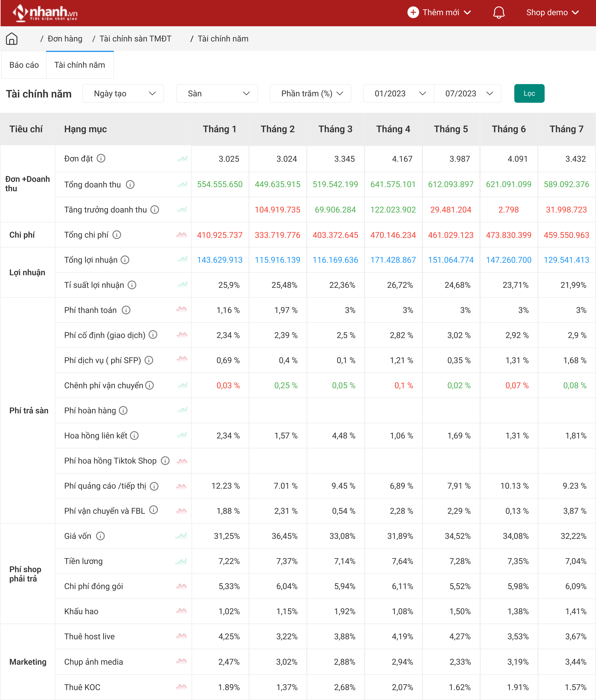Click info icon next to Phí thanh toán

[x=126, y=310]
